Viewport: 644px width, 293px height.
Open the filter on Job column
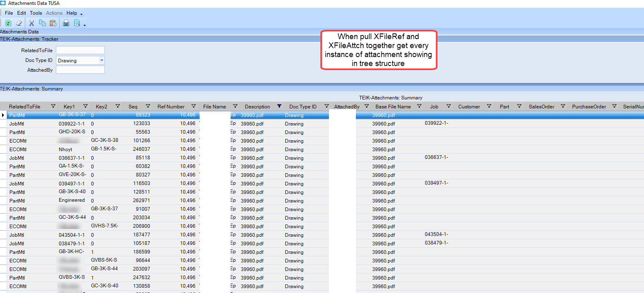coord(449,106)
